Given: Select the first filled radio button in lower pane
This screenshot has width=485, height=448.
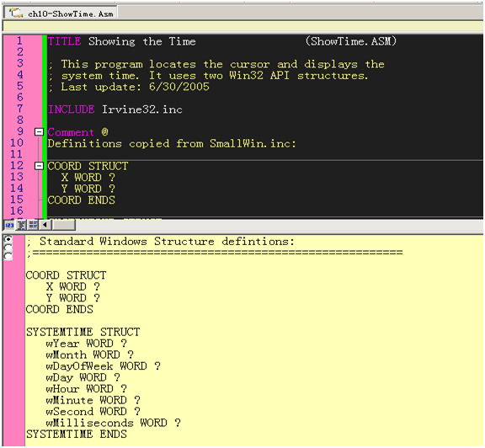Looking at the screenshot, I should click(x=8, y=239).
